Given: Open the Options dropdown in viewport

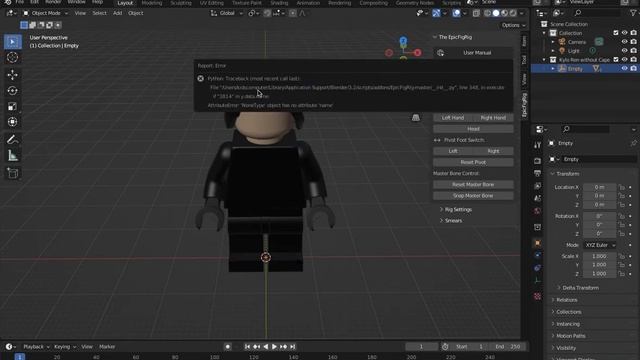Looking at the screenshot, I should click(513, 25).
